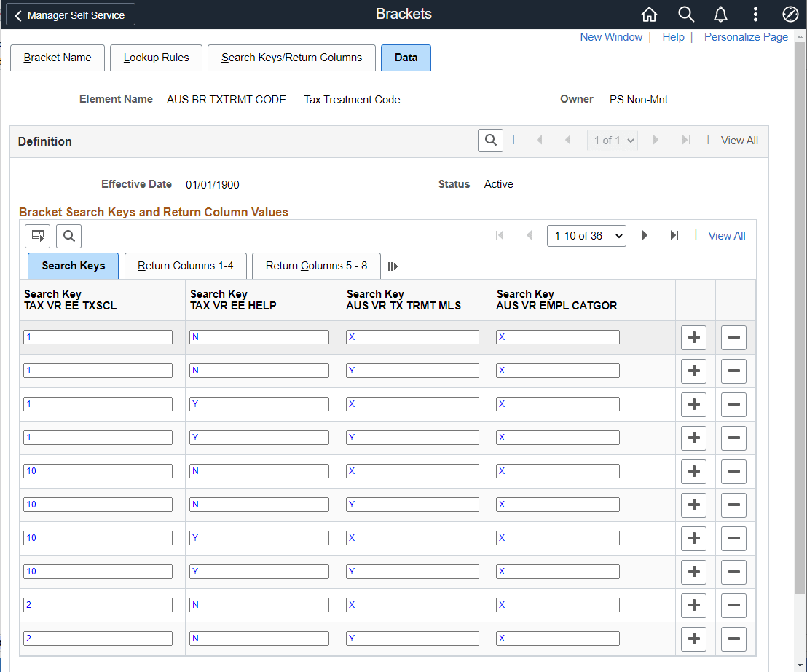Add a row after the first row
The width and height of the screenshot is (807, 672).
[693, 338]
